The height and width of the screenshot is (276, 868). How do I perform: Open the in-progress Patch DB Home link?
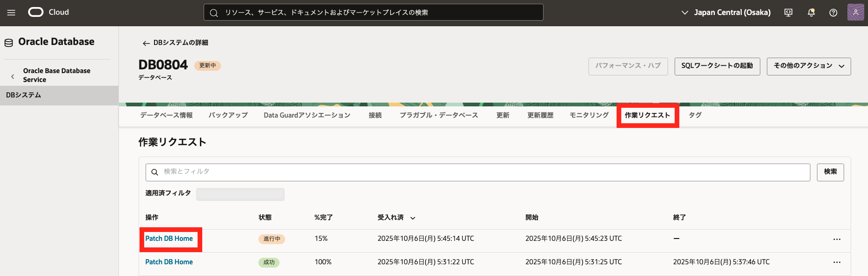tap(169, 239)
